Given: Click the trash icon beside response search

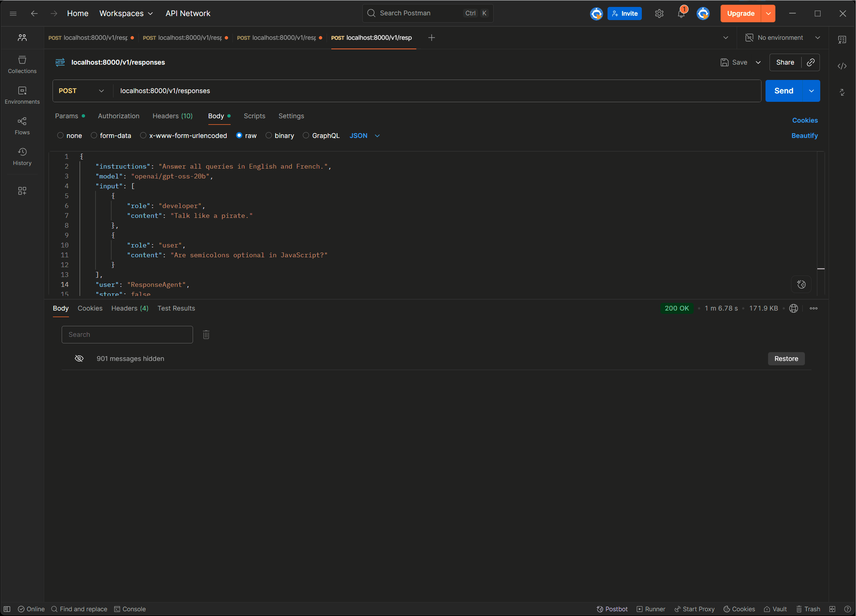Looking at the screenshot, I should coord(206,334).
